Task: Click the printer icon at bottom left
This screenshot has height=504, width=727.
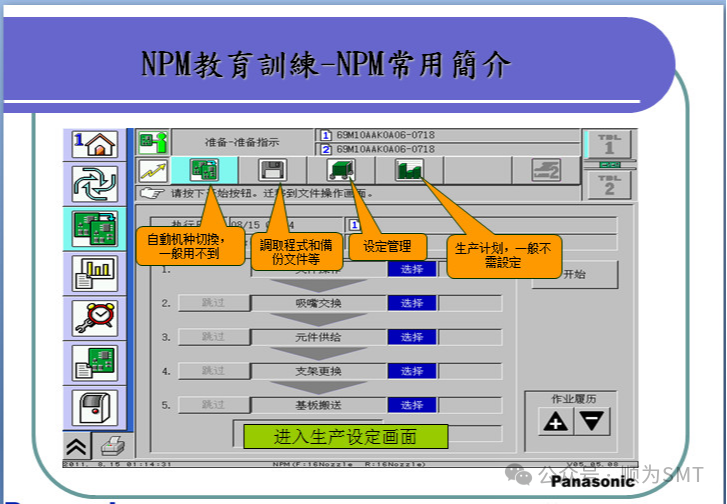Action: coord(111,446)
